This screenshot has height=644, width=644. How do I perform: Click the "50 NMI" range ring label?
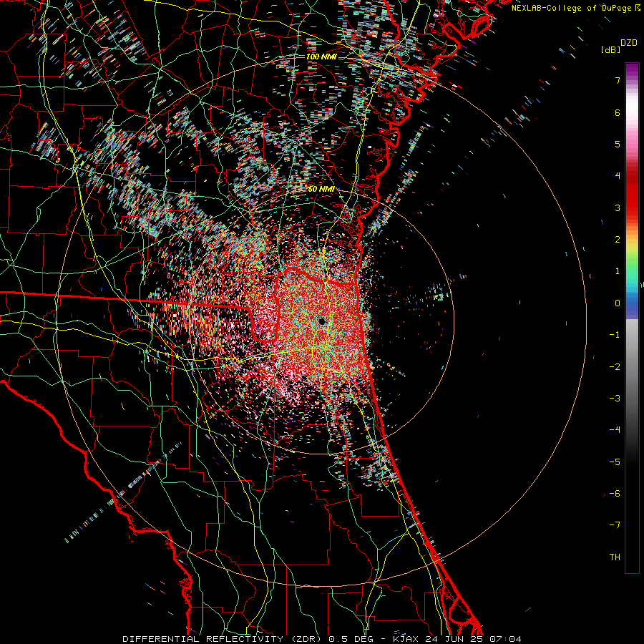[x=321, y=190]
